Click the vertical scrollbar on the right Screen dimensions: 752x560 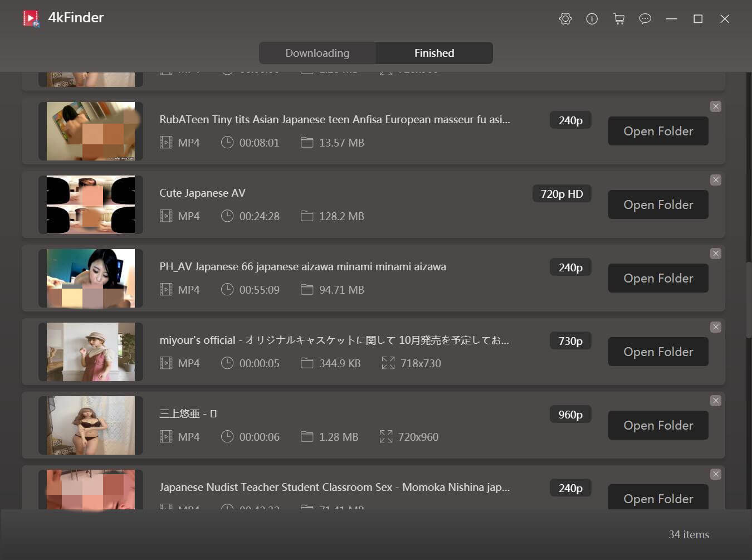point(749,300)
